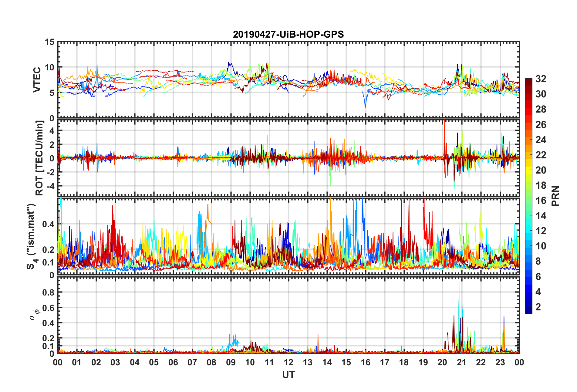Click colorbar tick label 14

(x=541, y=216)
